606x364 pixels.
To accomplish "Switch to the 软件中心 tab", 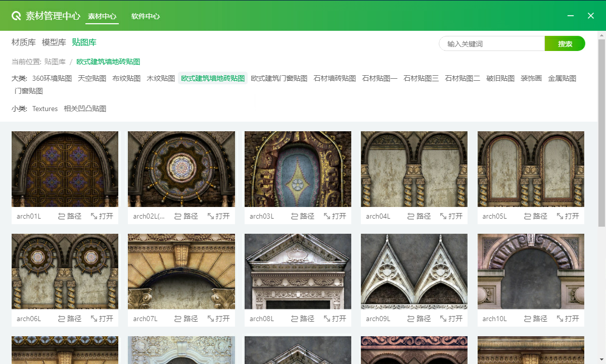I will (x=146, y=16).
